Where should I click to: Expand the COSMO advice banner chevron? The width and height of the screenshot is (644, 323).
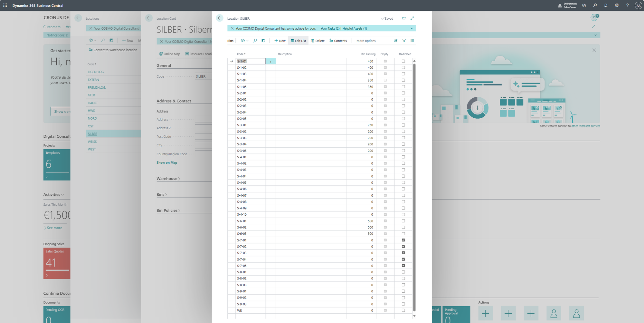click(412, 28)
